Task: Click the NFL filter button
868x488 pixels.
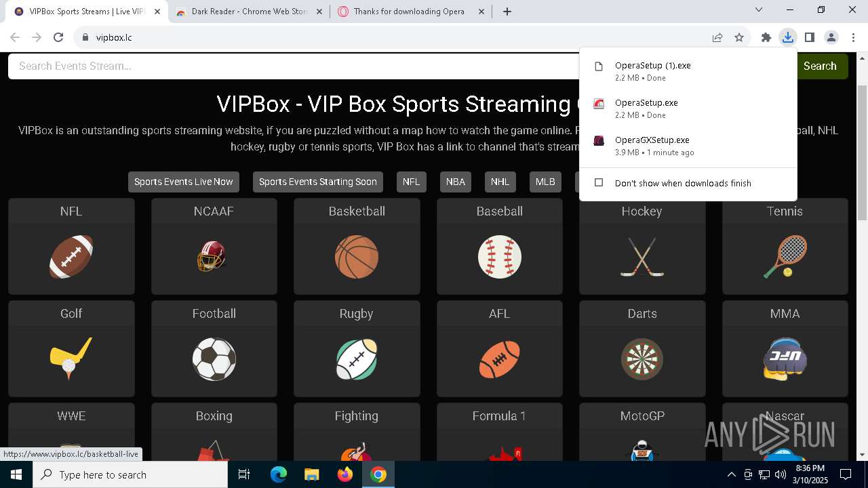Action: pyautogui.click(x=411, y=182)
